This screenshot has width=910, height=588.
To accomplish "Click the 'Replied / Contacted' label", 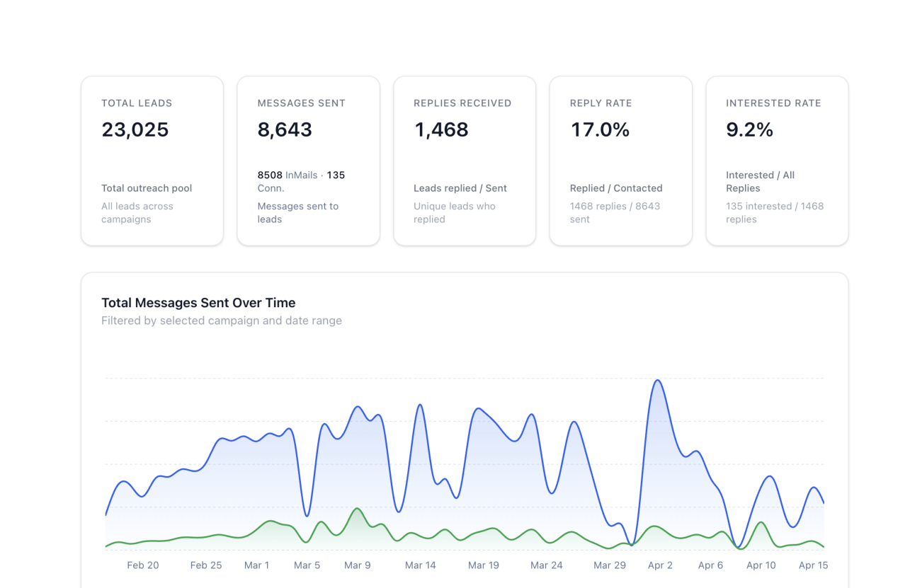I will click(x=616, y=188).
